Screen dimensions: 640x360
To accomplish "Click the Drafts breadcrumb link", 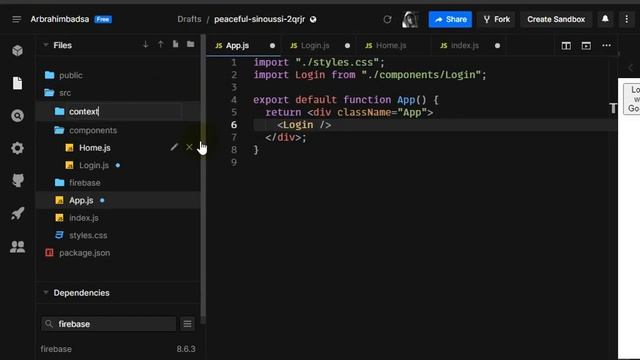I will pos(189,19).
